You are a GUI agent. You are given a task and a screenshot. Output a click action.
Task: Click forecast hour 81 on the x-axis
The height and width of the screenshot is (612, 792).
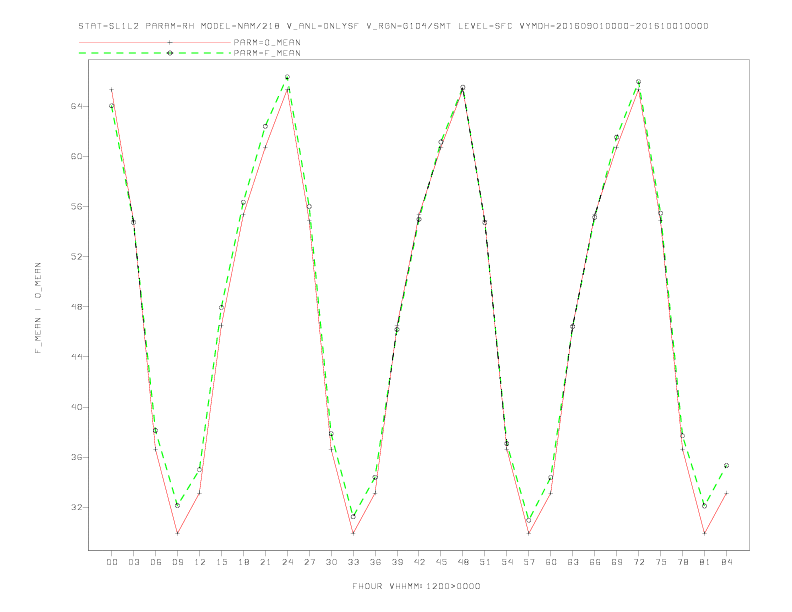click(x=705, y=562)
